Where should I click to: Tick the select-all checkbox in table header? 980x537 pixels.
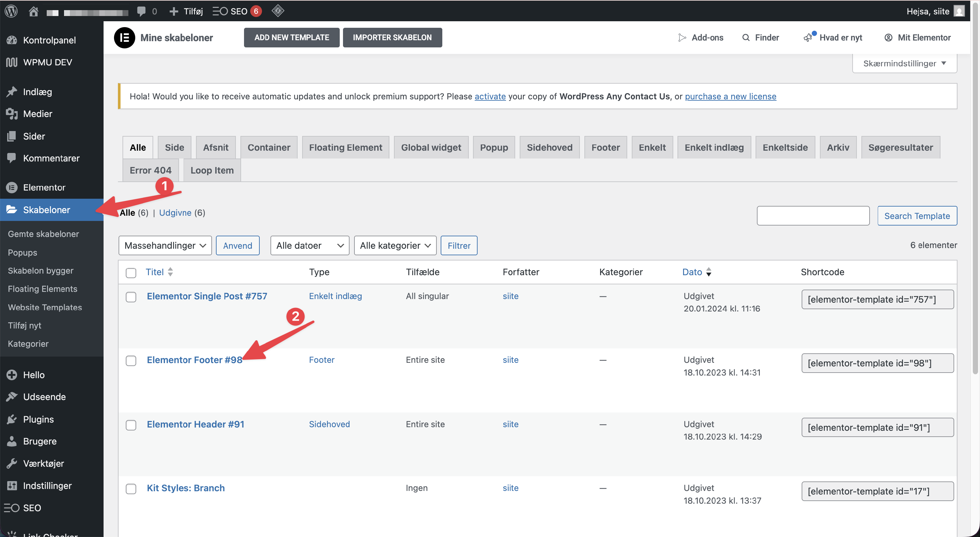[131, 273]
